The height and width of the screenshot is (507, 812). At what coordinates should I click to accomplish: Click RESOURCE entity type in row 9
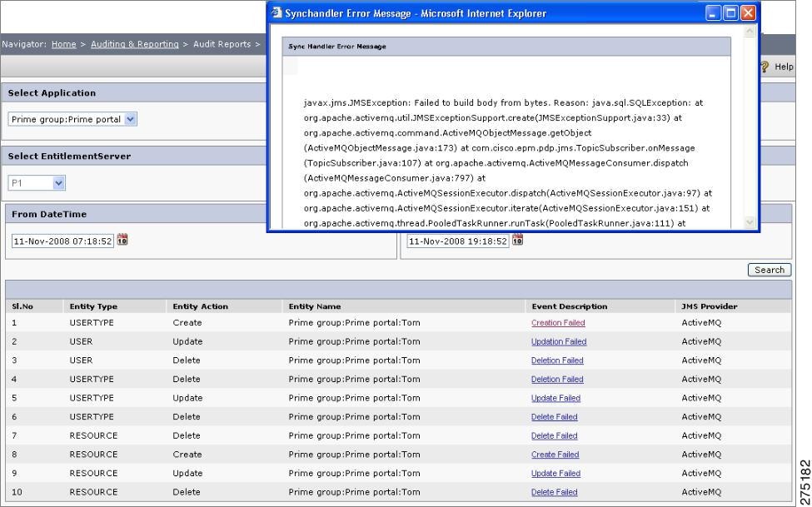tap(93, 474)
